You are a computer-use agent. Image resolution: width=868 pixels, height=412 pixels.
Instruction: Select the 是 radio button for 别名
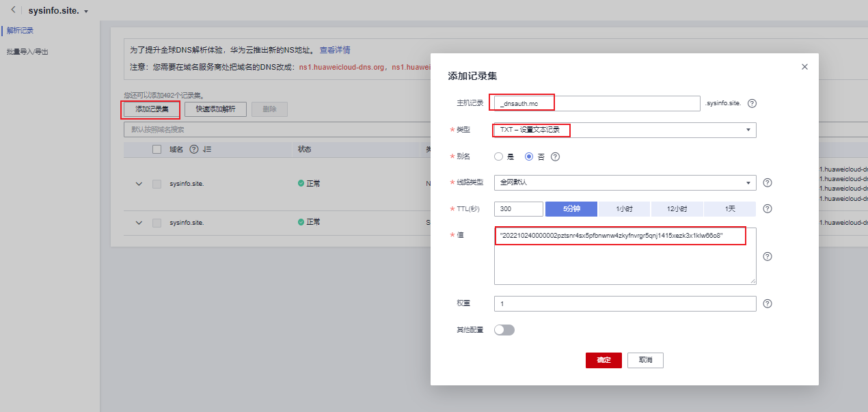tap(498, 156)
